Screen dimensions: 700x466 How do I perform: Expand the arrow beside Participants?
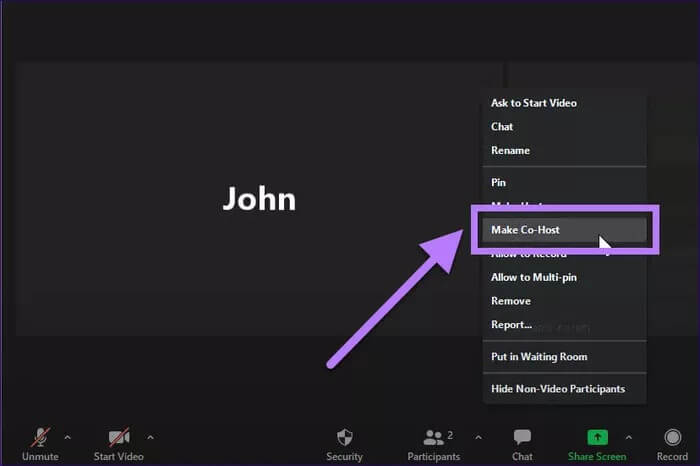pos(478,437)
